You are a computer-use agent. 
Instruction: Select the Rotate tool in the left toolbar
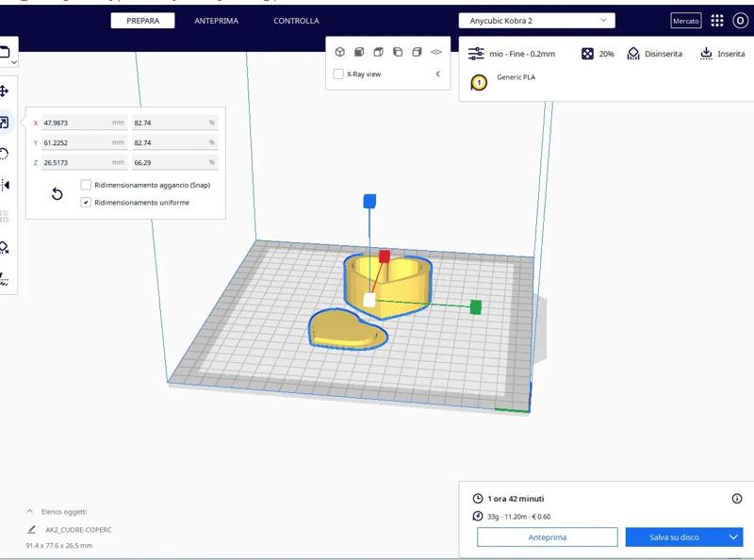(4, 154)
